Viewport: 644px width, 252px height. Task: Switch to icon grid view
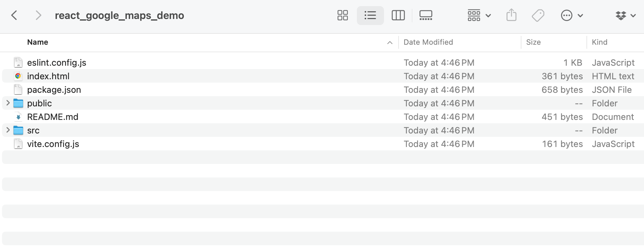(343, 15)
